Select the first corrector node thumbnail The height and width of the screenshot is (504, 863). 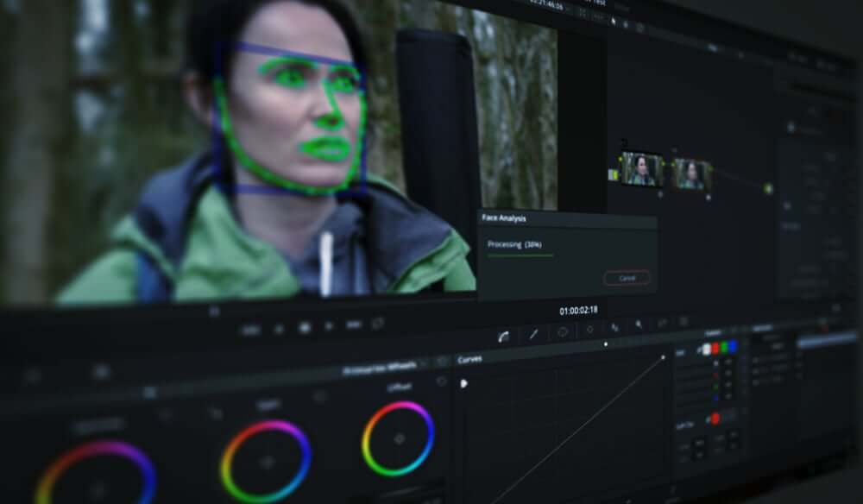click(642, 170)
